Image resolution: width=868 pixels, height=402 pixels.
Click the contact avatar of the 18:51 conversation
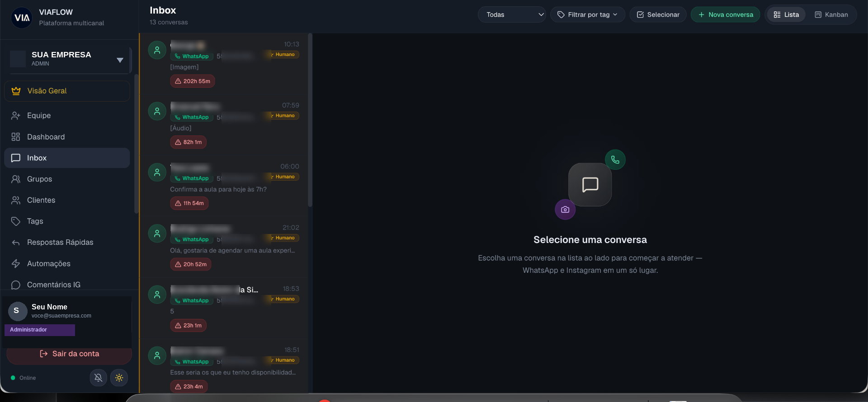click(x=157, y=355)
